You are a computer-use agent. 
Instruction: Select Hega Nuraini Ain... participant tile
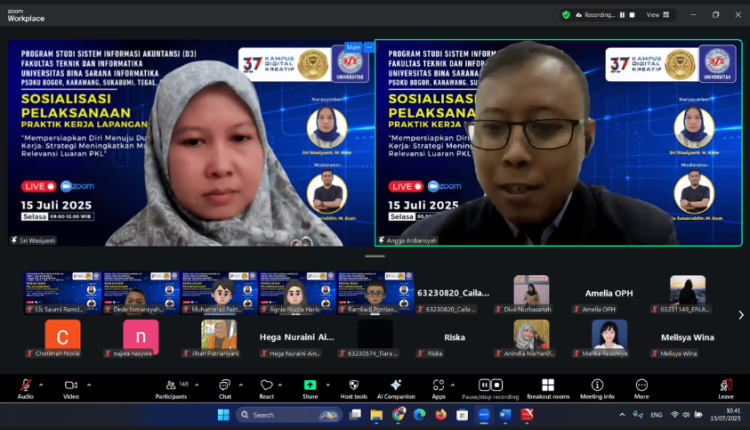click(297, 337)
